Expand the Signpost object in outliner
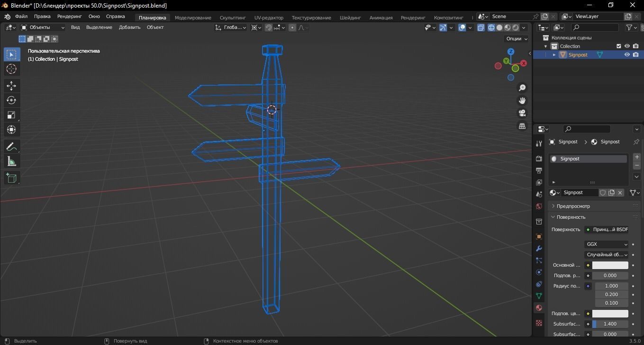This screenshot has width=644, height=345. 554,55
